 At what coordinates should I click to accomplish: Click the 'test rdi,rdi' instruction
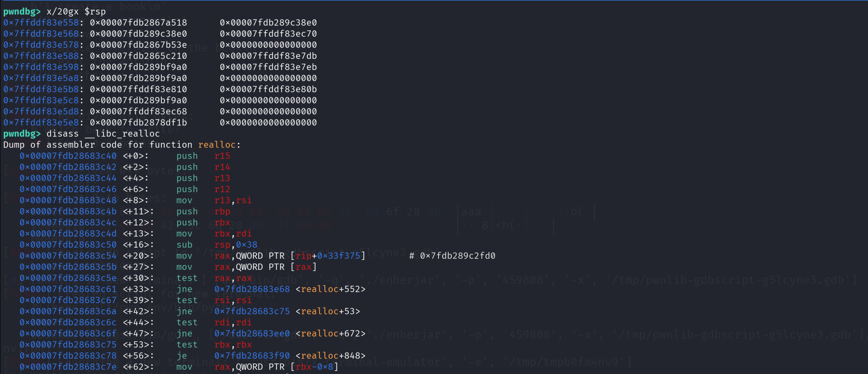point(214,322)
